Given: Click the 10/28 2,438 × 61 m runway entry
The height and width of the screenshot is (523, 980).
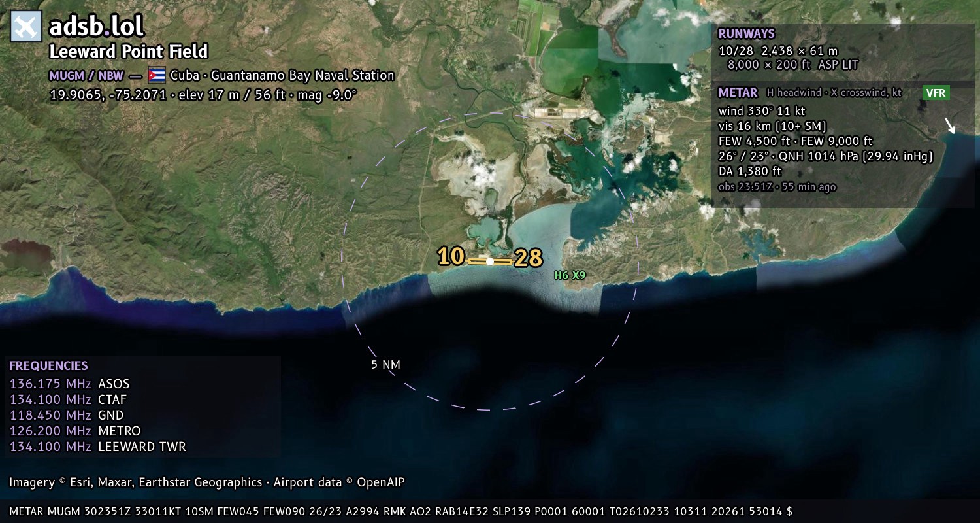Looking at the screenshot, I should [x=778, y=50].
